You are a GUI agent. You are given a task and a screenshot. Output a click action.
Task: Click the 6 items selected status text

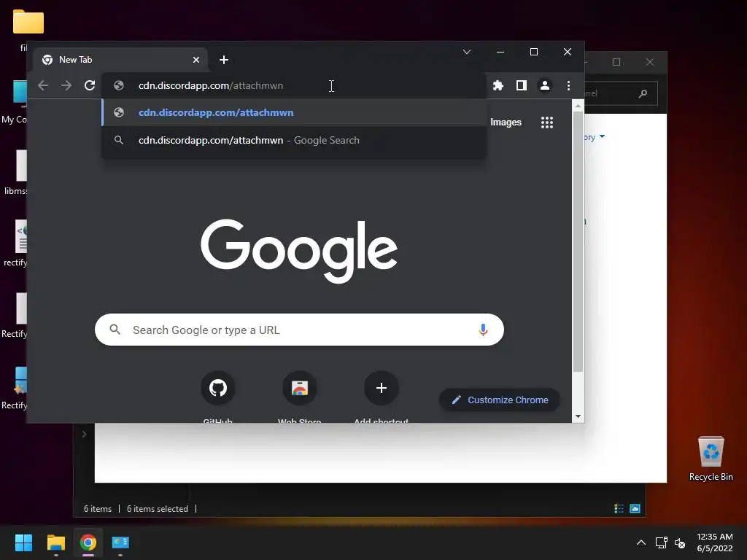(x=158, y=508)
